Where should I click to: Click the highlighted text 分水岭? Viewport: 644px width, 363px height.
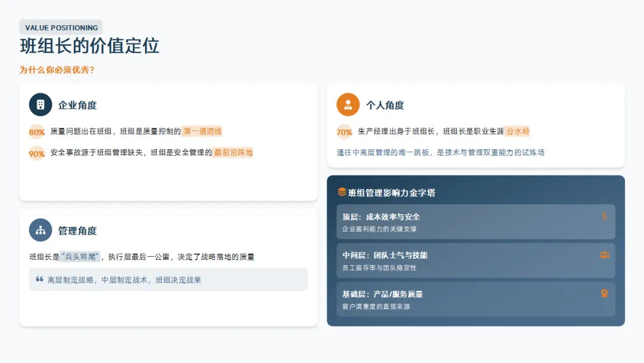tap(518, 131)
